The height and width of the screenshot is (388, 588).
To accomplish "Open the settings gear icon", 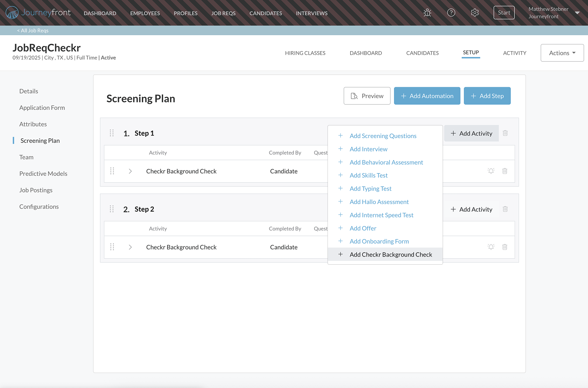I will coord(475,13).
